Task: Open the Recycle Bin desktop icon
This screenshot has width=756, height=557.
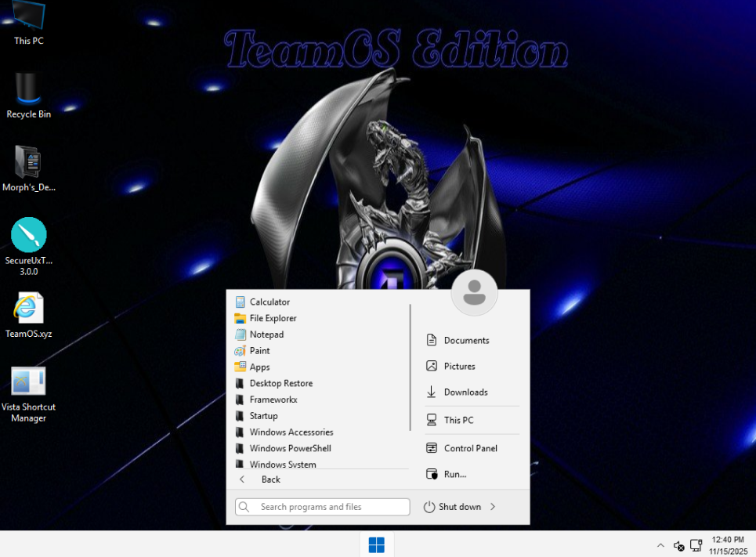Action: click(28, 96)
